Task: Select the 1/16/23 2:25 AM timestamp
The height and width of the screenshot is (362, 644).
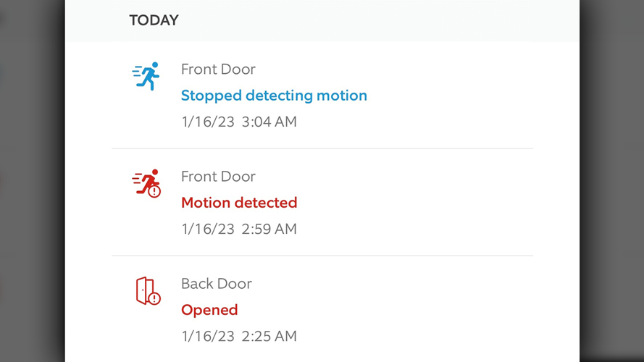Action: coord(239,336)
